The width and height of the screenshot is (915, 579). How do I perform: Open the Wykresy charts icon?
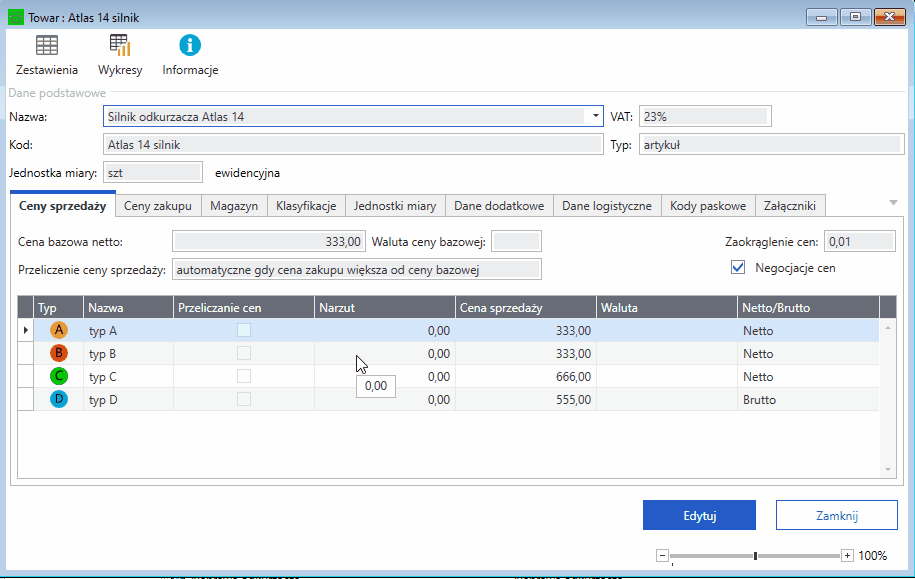pyautogui.click(x=120, y=46)
